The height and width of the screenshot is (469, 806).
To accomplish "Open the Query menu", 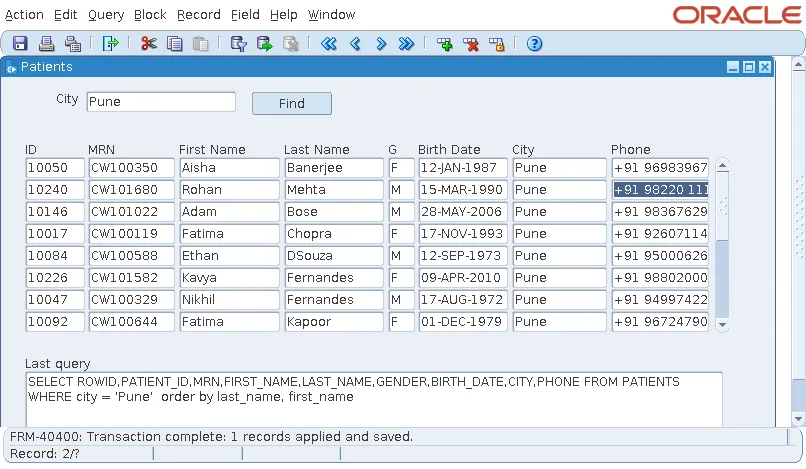I will click(x=106, y=15).
